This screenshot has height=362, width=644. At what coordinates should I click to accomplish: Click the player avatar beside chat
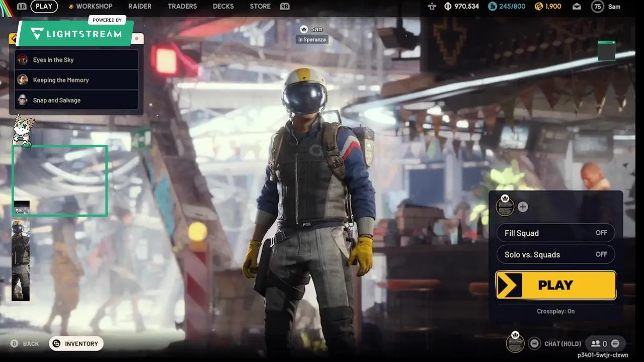coord(515,342)
